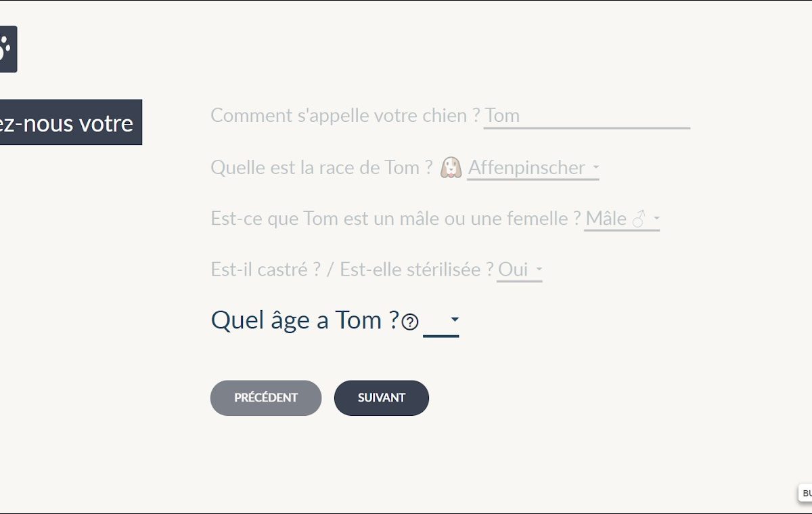Open the sex dropdown arrow beside Mâle
This screenshot has height=514, width=812.
coord(656,219)
